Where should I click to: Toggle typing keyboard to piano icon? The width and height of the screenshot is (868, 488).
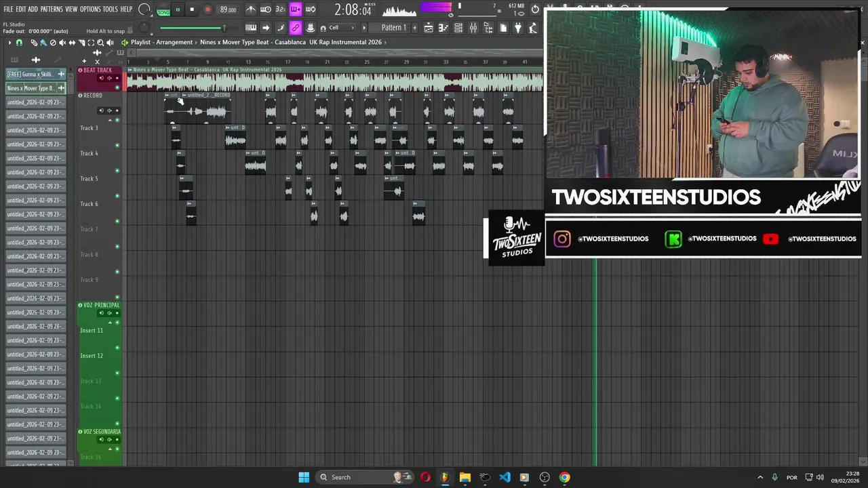251,28
